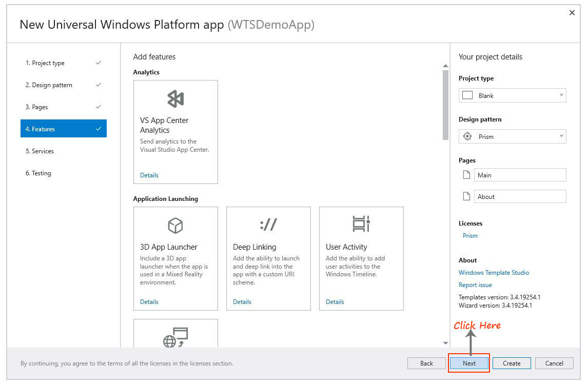Click checkmark next to Project type step
The image size is (588, 386).
tap(98, 63)
